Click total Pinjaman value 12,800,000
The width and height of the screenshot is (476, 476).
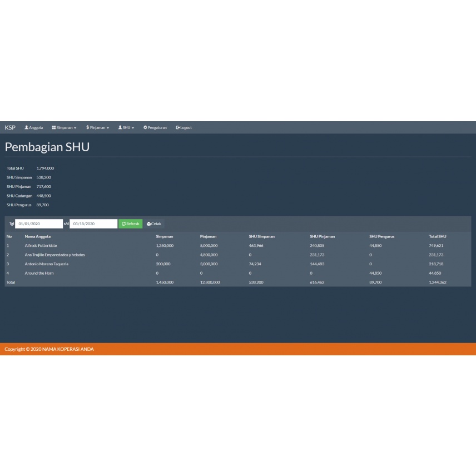click(210, 282)
